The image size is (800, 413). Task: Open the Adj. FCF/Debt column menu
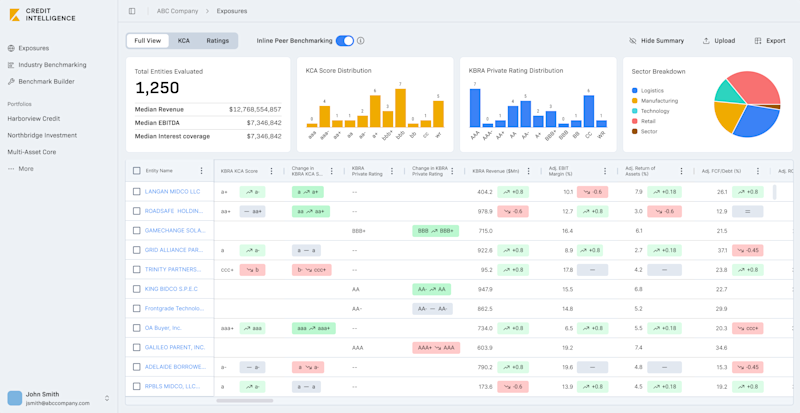tap(758, 171)
